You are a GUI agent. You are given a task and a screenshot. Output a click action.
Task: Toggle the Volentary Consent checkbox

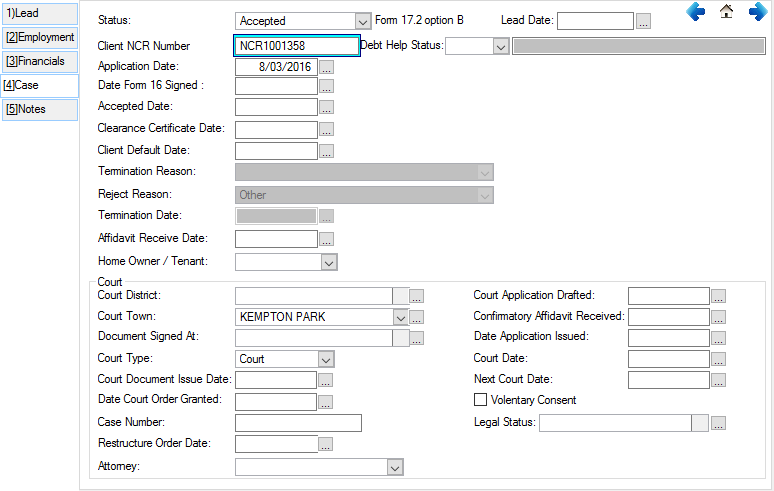(x=481, y=400)
